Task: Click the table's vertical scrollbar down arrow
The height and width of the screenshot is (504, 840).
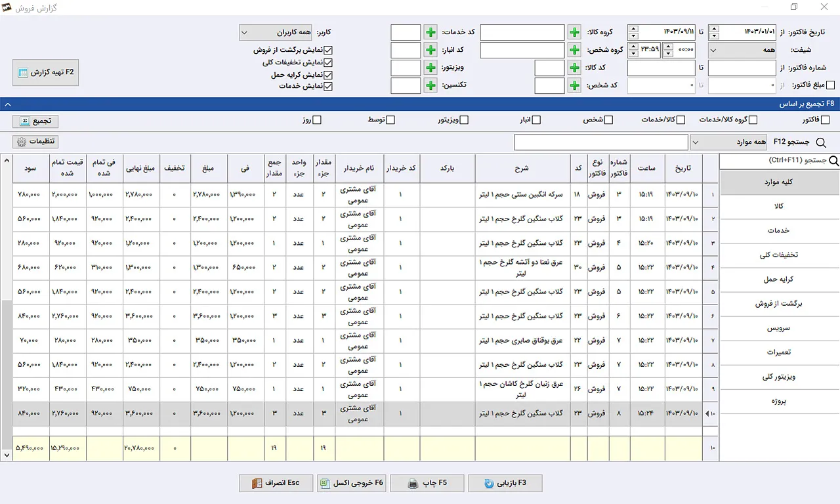Action: [x=7, y=454]
